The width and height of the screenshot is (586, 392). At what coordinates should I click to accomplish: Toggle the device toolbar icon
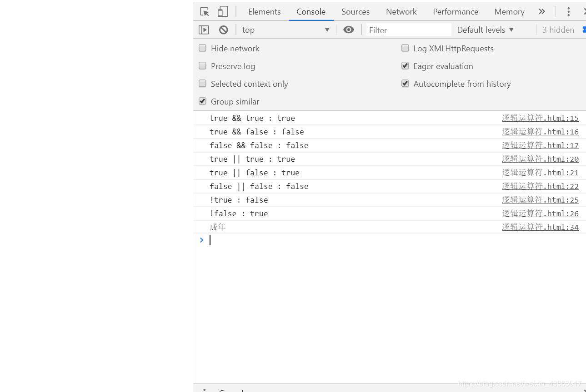pyautogui.click(x=222, y=12)
